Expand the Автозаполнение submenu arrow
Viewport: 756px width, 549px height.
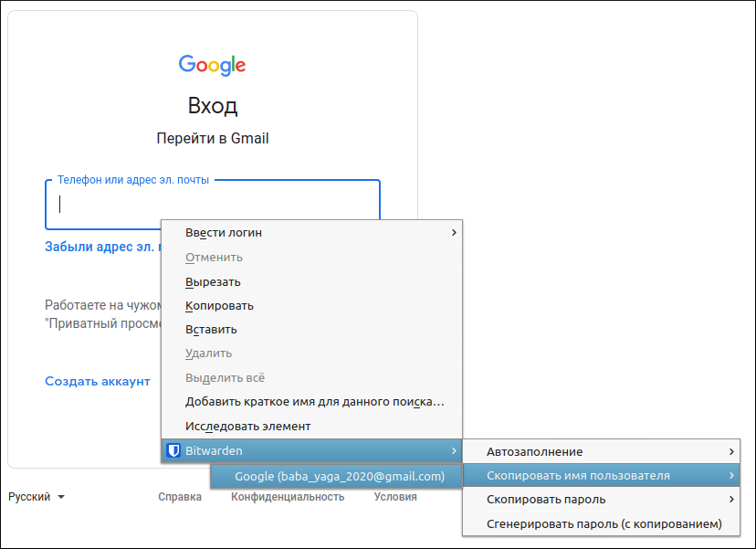click(x=730, y=452)
